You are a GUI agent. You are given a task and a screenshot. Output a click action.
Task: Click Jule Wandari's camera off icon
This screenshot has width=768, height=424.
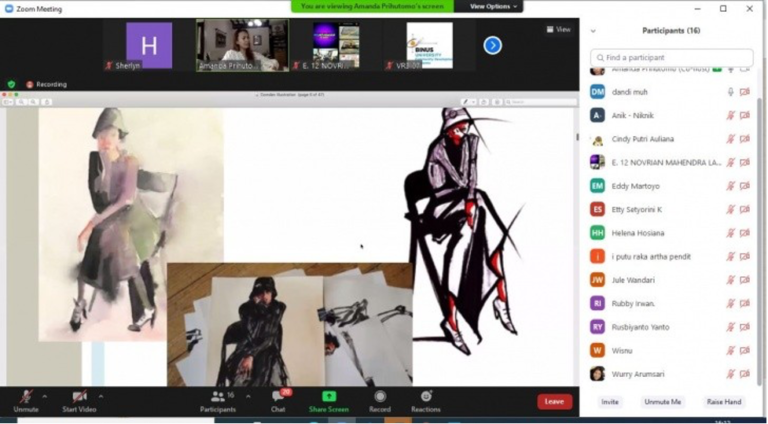click(x=744, y=280)
